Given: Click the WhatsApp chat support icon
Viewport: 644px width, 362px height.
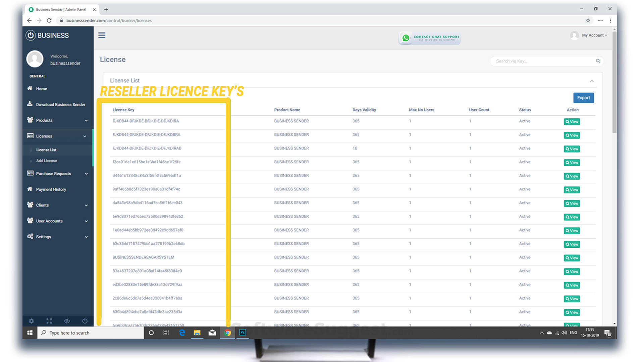Looking at the screenshot, I should pyautogui.click(x=406, y=38).
